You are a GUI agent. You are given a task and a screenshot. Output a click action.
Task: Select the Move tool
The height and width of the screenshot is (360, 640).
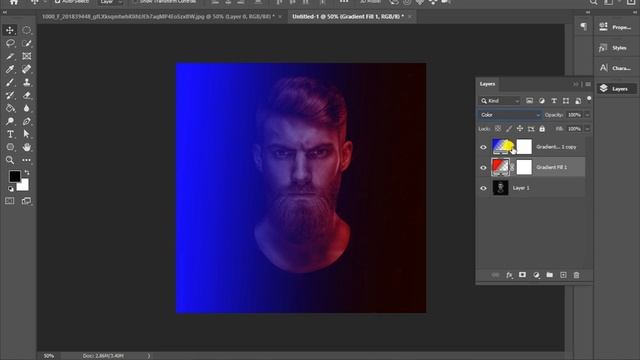(10, 30)
